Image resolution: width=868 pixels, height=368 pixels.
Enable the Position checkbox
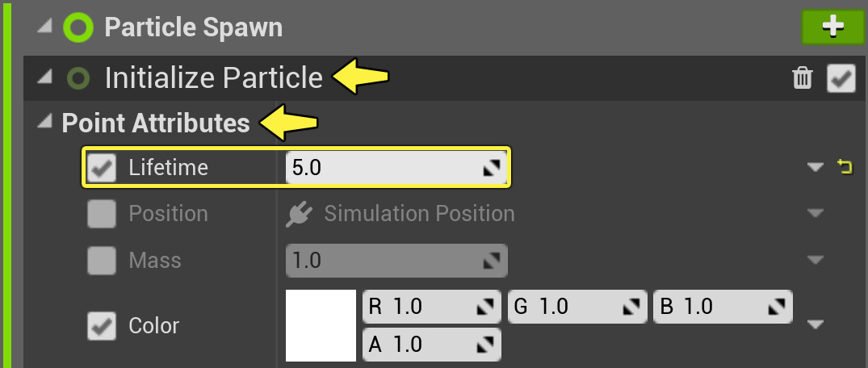tap(102, 214)
